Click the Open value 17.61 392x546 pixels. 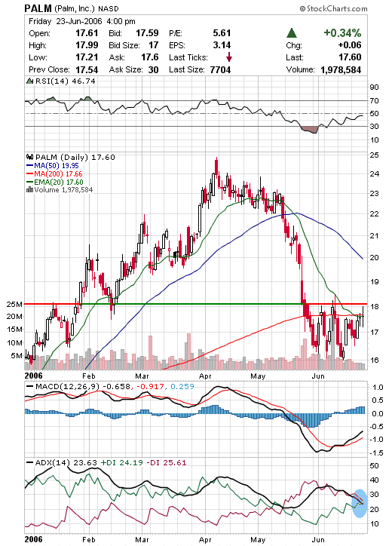click(87, 33)
